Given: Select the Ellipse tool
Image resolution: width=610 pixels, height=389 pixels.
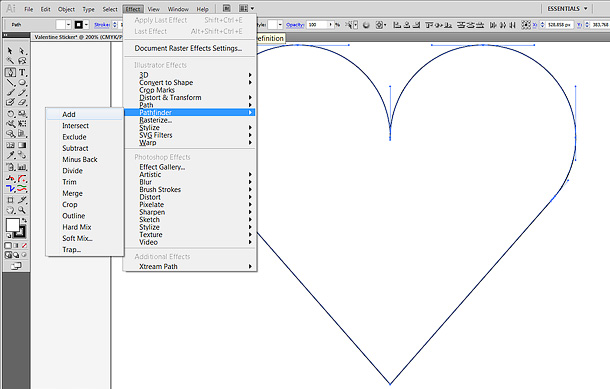Looking at the screenshot, I should click(22, 82).
